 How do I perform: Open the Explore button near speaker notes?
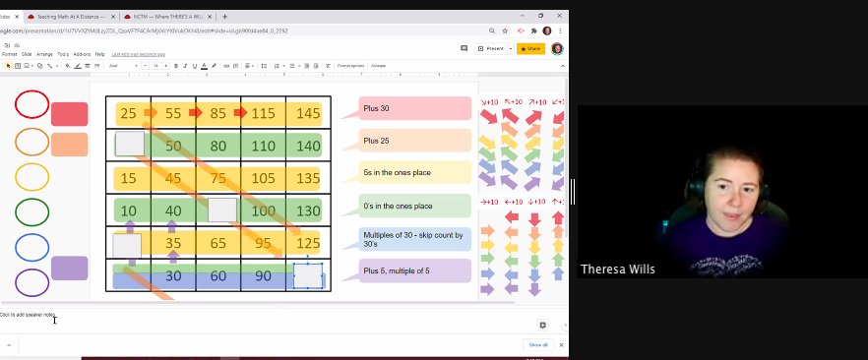coord(542,325)
